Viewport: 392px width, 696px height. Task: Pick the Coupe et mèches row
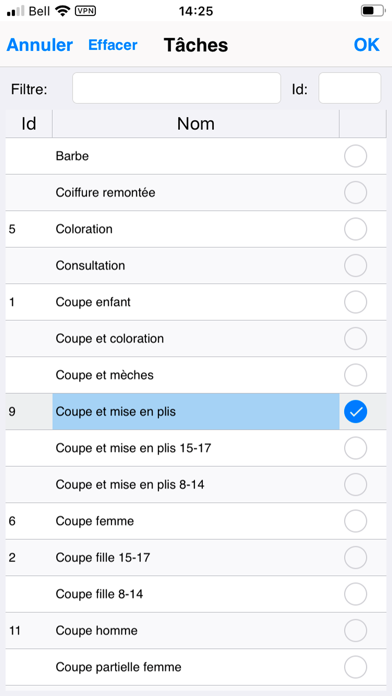point(196,375)
